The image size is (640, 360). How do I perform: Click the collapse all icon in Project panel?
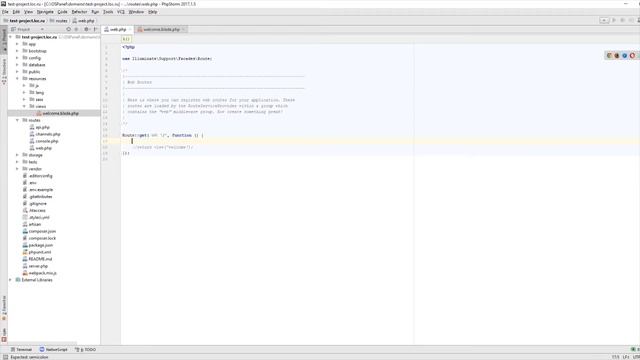point(76,29)
